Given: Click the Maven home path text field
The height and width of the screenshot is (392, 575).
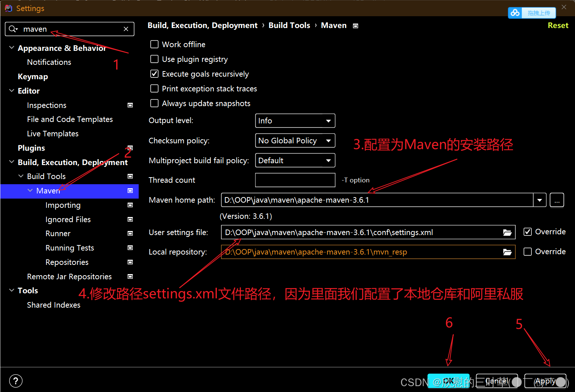Looking at the screenshot, I should coord(377,200).
